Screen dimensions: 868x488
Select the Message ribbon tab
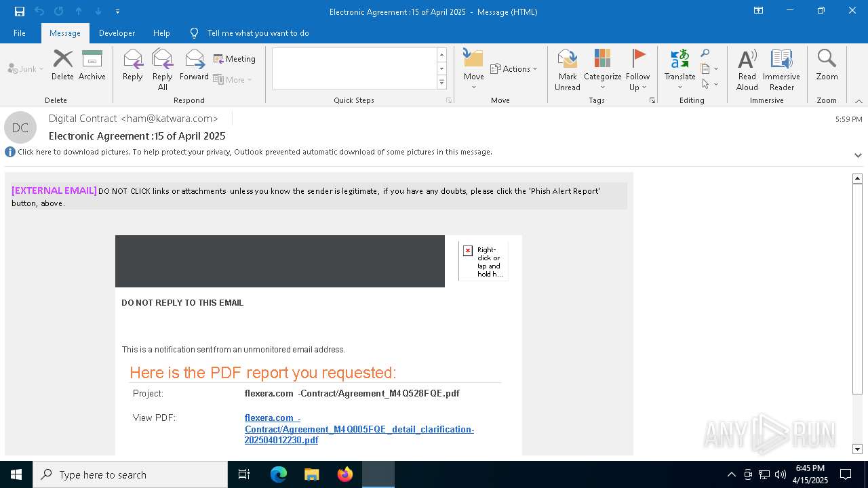point(65,33)
